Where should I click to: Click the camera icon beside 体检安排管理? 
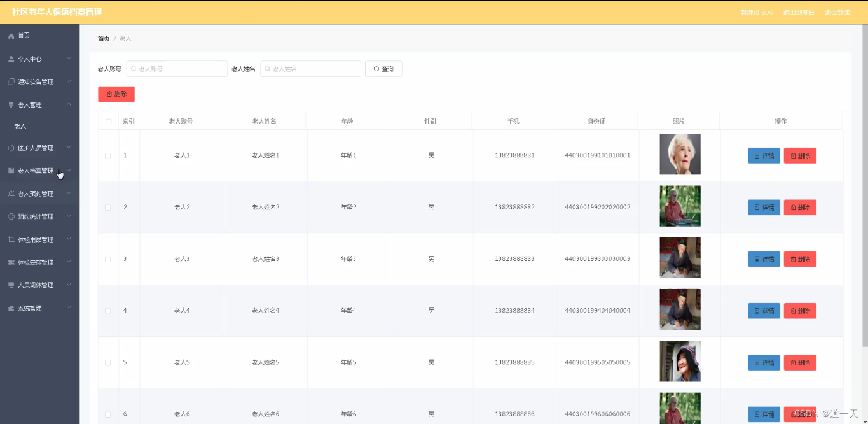coord(11,263)
